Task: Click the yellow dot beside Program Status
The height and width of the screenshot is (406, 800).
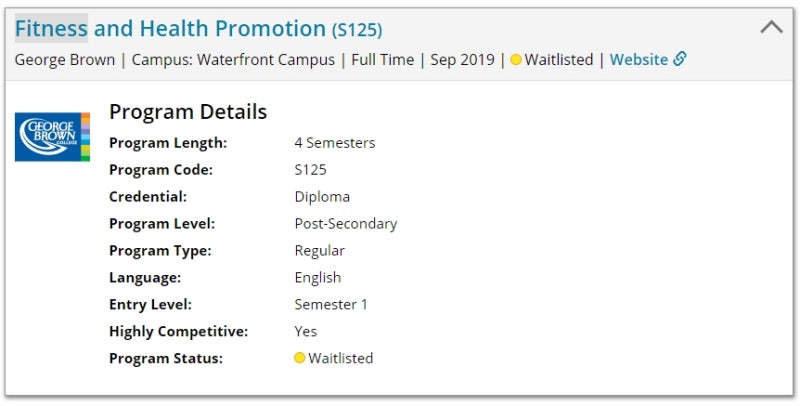Action: 300,358
